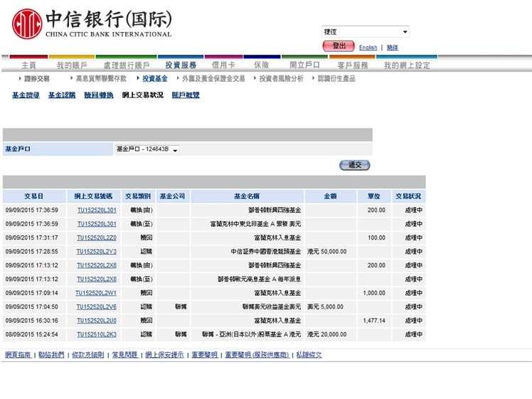Click the 交易類別 column header
The height and width of the screenshot is (399, 532).
pos(138,196)
